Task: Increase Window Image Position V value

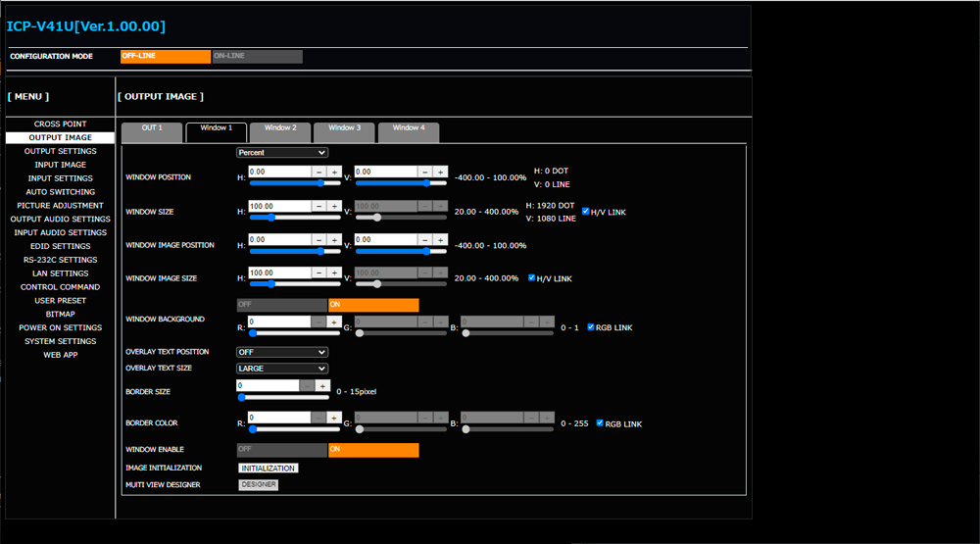Action: 441,240
